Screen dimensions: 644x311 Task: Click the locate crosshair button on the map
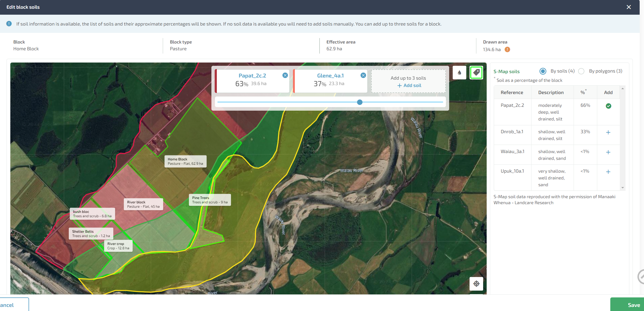[476, 284]
